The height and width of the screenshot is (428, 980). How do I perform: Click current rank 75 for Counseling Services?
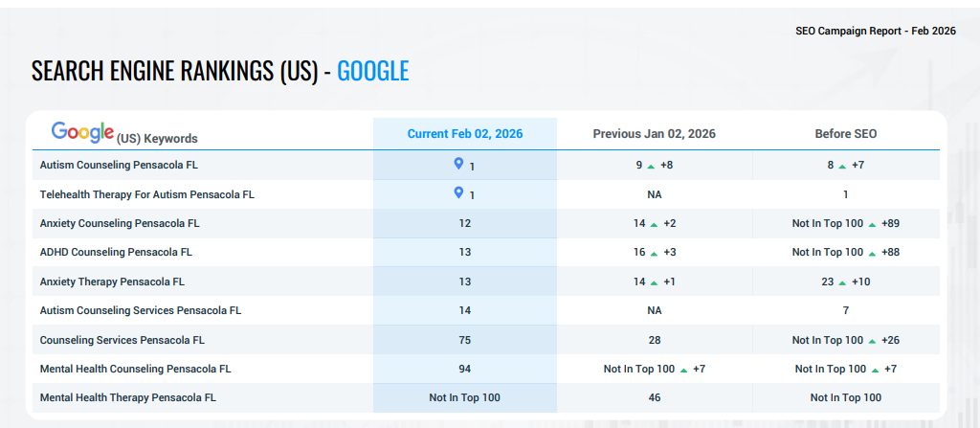click(465, 340)
